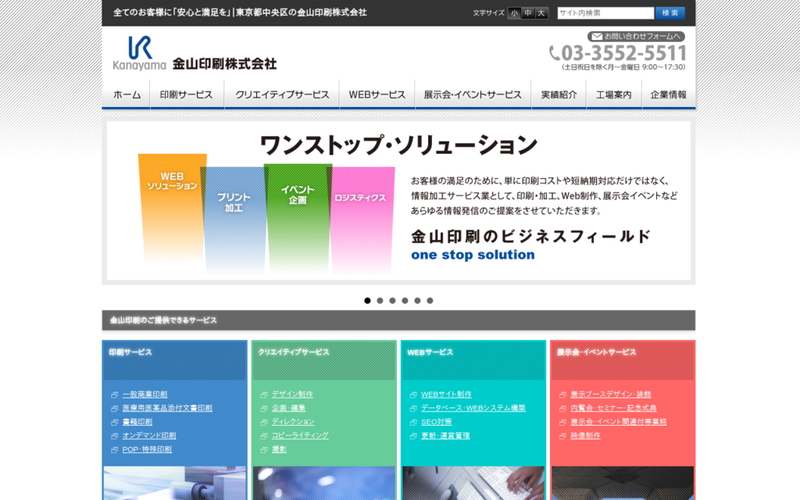Click the window icon next to デザイン制作
The width and height of the screenshot is (800, 500).
click(264, 395)
